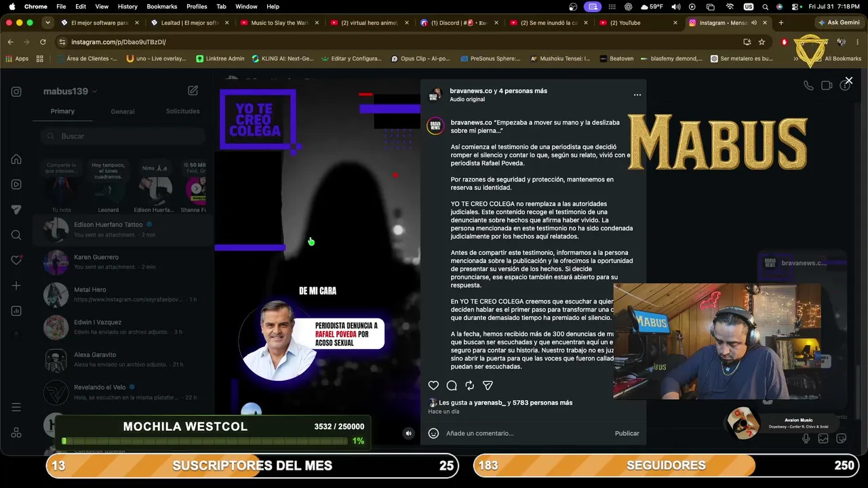Open the Bookmarks menu

point(161,7)
